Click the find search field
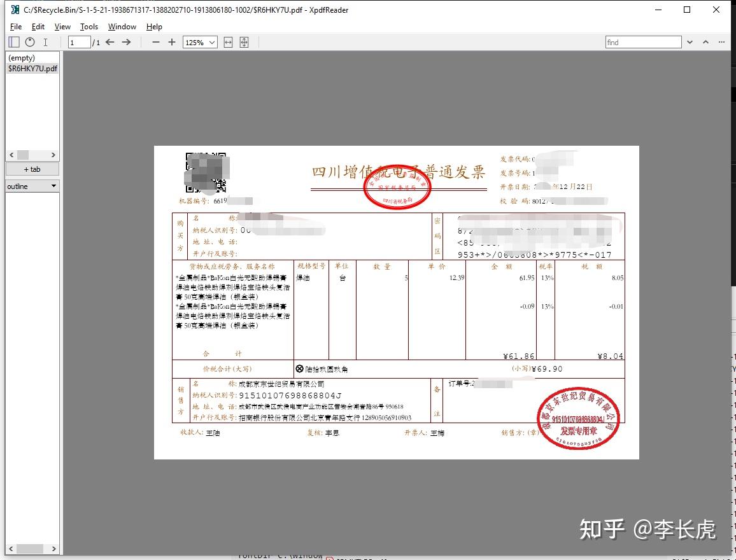The width and height of the screenshot is (736, 560). (643, 42)
